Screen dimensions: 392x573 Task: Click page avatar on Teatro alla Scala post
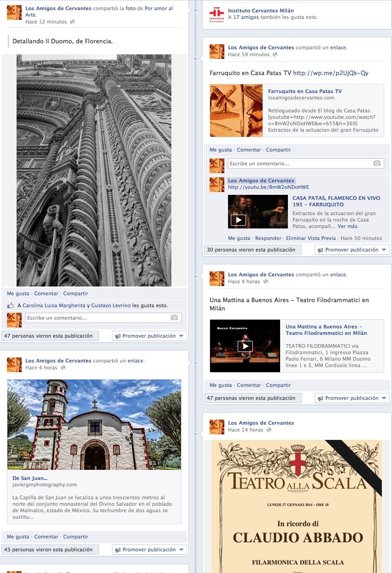[216, 427]
